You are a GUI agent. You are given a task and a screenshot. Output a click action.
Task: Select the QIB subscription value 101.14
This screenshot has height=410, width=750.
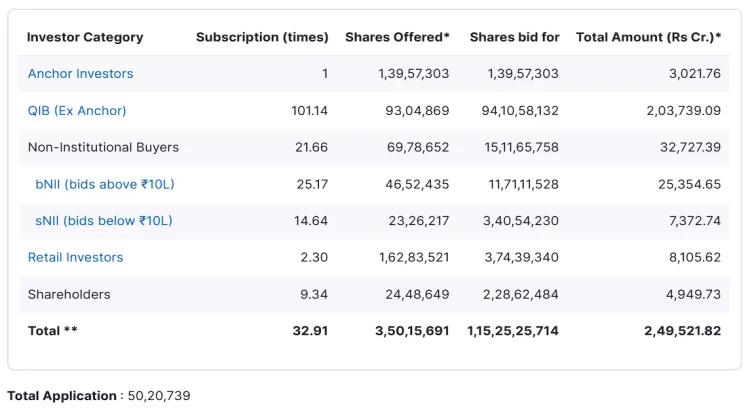309,111
